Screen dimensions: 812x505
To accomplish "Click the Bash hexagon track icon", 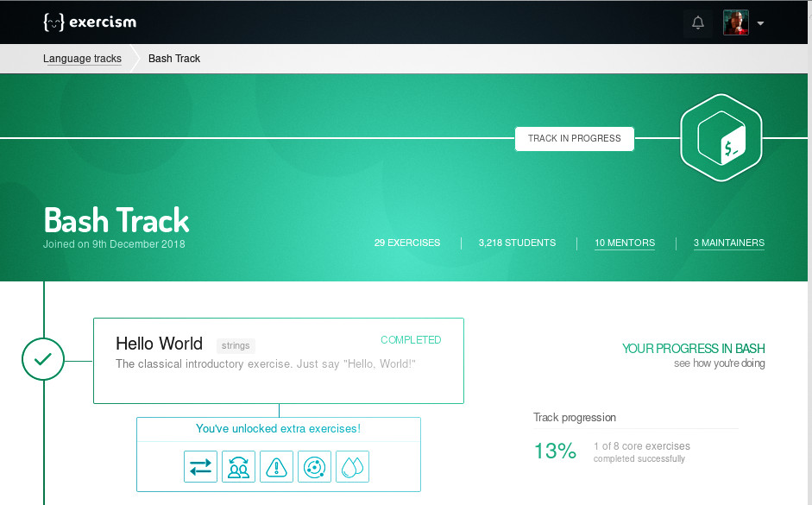I will [721, 138].
